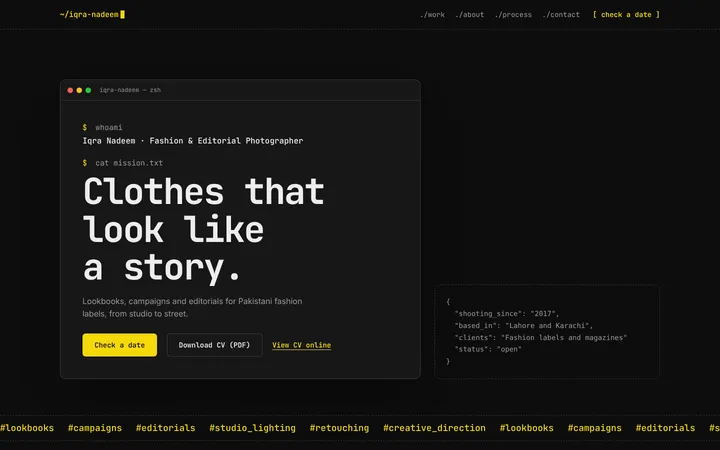Click the cat mission.txt command

point(123,163)
